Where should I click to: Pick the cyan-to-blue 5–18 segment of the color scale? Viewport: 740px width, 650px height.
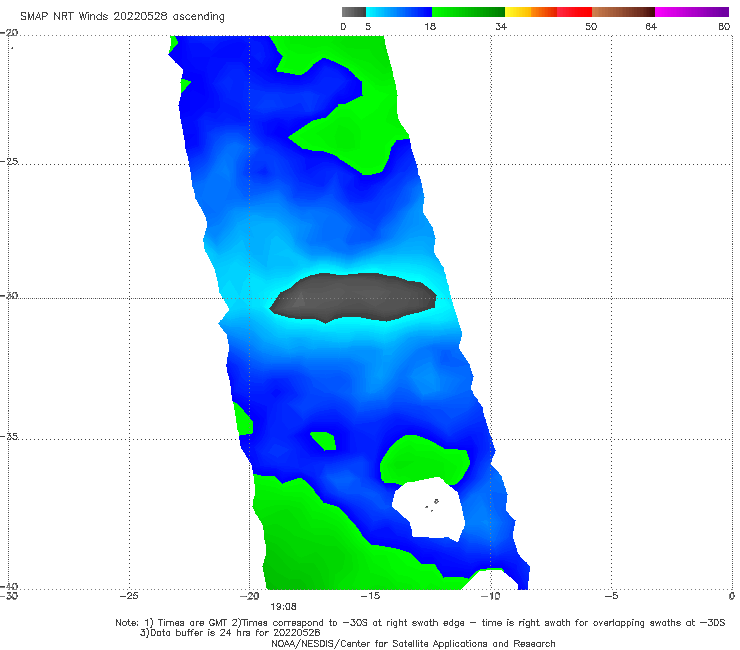point(399,12)
